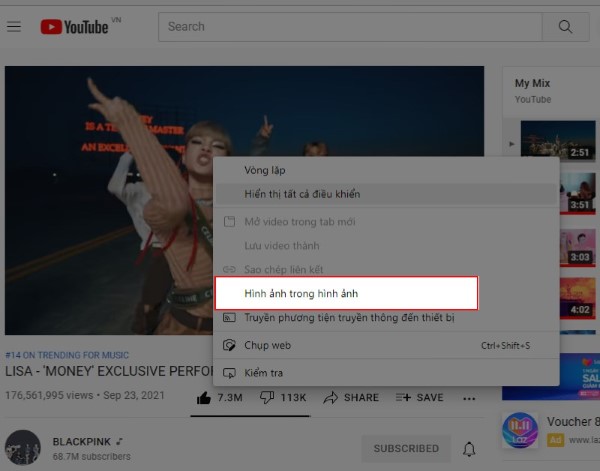Choose "Hiển thị tất cả điều khiển"
Viewport: 600px width, 471px height.
pos(302,194)
